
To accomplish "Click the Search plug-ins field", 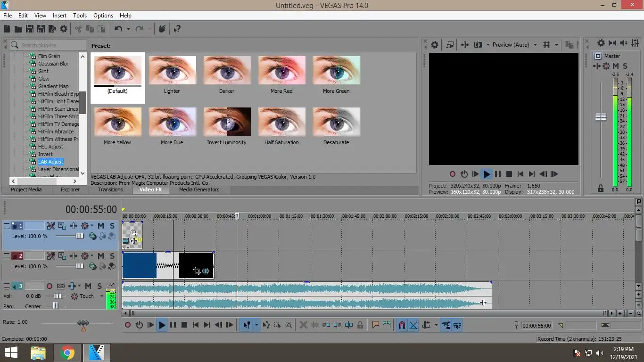I will [x=48, y=45].
